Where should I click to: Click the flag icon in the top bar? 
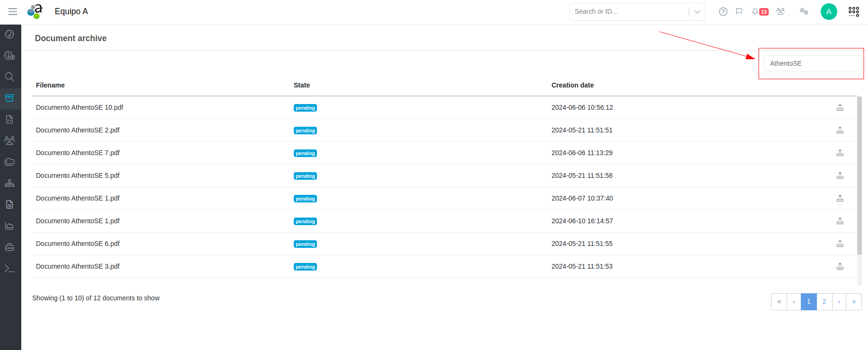click(739, 11)
